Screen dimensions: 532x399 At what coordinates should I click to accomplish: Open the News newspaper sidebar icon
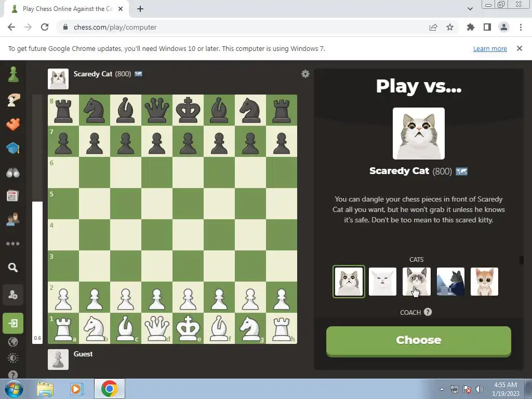tap(12, 196)
